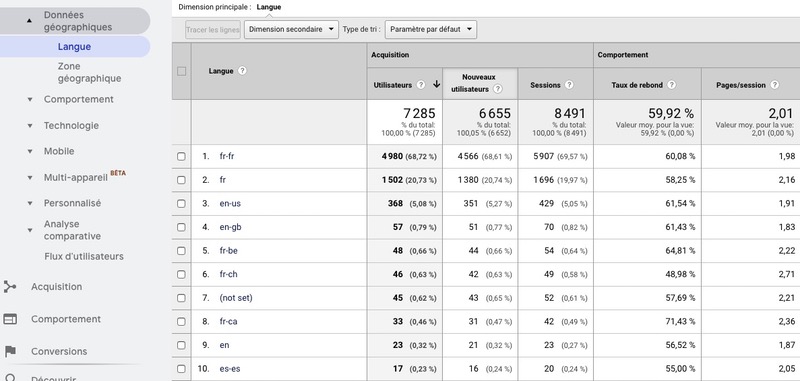The width and height of the screenshot is (800, 381).
Task: Click total sessions value 8 491
Action: (x=570, y=113)
